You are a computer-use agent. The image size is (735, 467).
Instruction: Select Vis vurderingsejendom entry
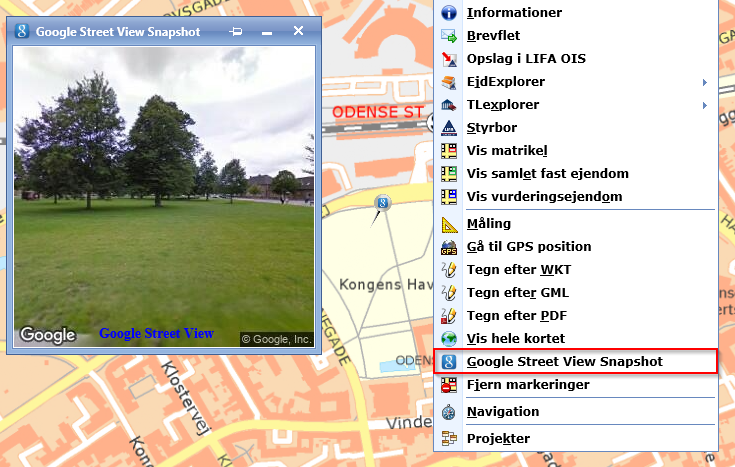(x=576, y=196)
